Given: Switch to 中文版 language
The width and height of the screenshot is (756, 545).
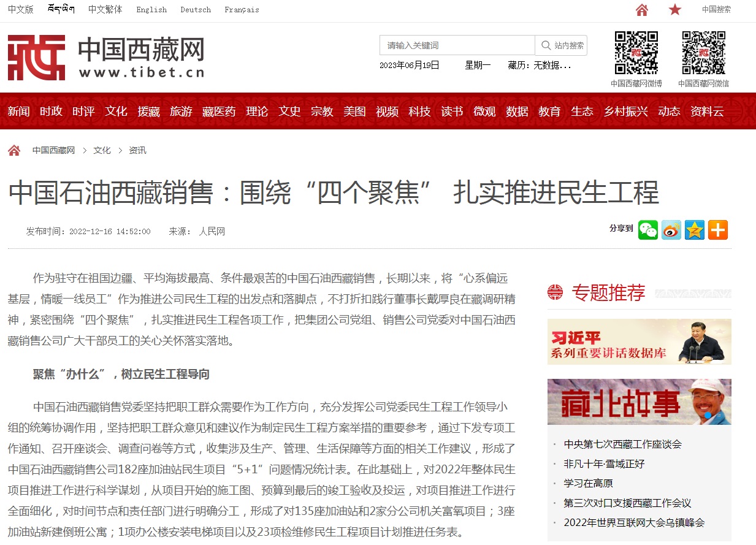Looking at the screenshot, I should point(20,9).
